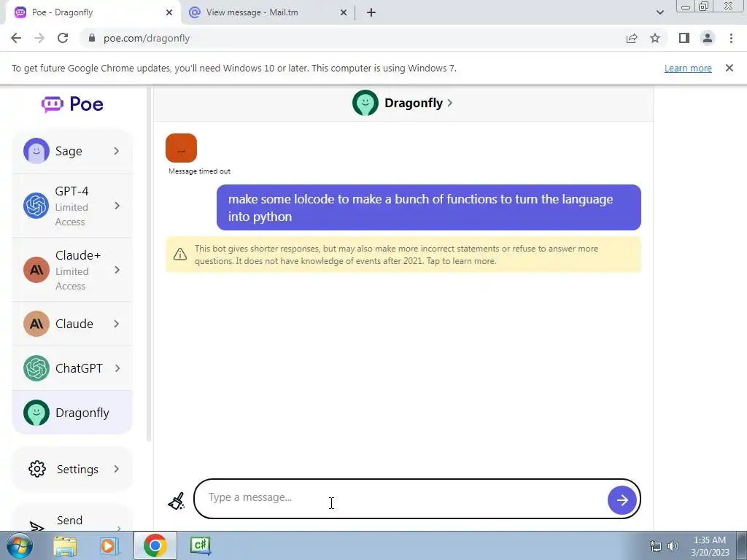Click the Learn more link

[x=688, y=68]
